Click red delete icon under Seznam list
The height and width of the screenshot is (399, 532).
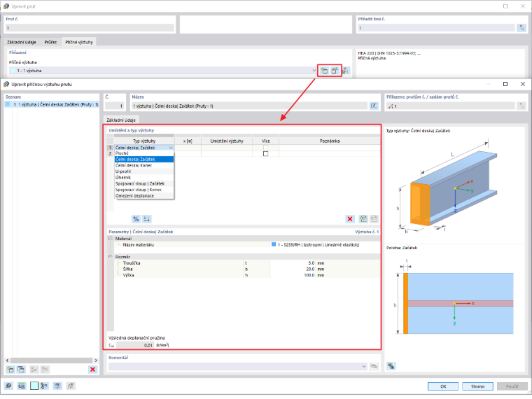click(x=92, y=369)
